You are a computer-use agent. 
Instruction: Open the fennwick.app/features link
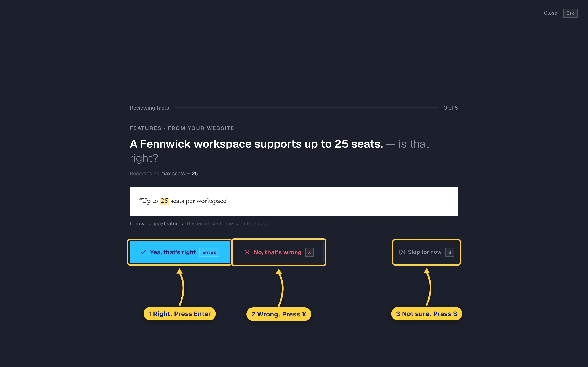click(156, 224)
